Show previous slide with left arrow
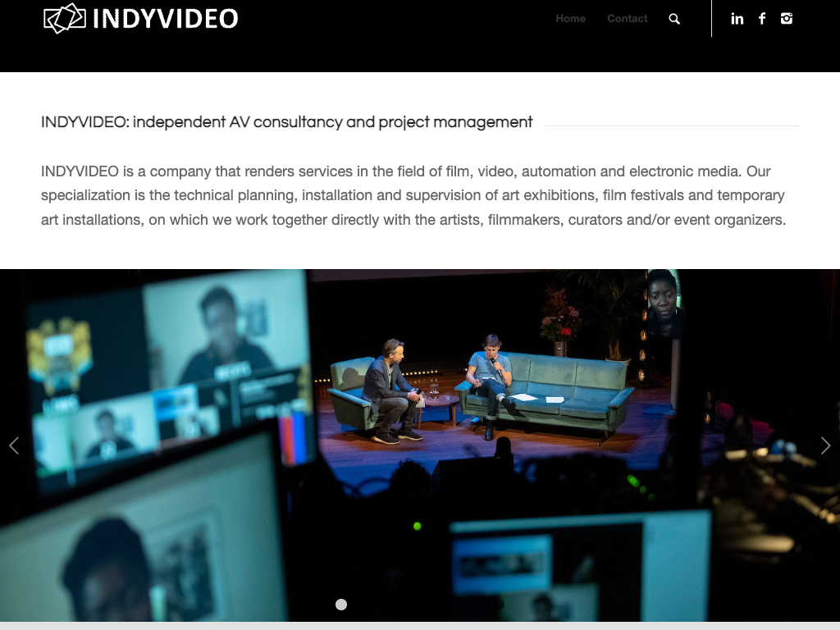The image size is (840, 630). click(x=14, y=445)
